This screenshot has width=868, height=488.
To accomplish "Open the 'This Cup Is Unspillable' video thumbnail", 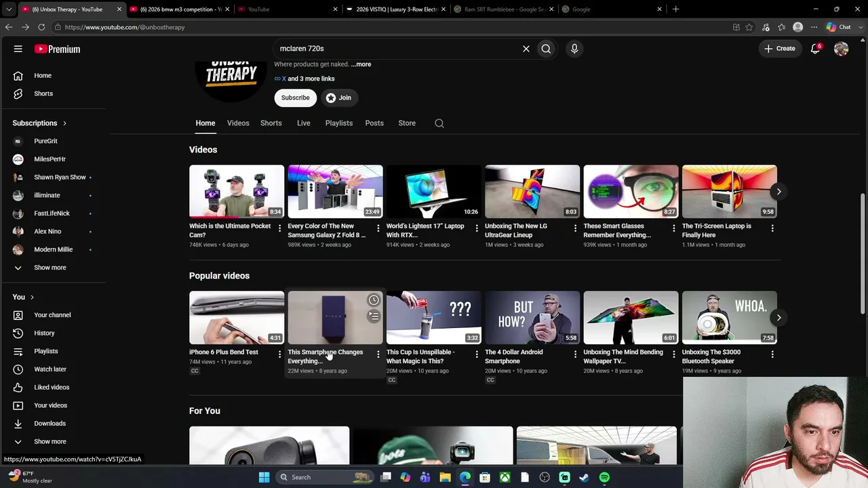I will tap(434, 318).
